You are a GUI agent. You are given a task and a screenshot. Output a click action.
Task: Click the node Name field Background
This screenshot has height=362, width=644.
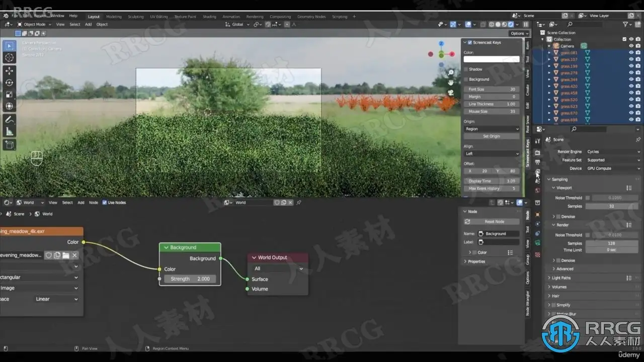coord(498,234)
